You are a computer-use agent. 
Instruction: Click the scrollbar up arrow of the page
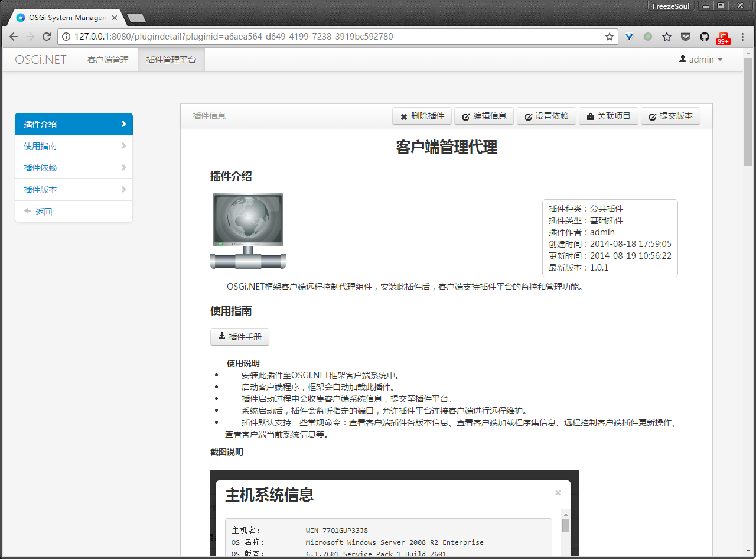tap(748, 53)
